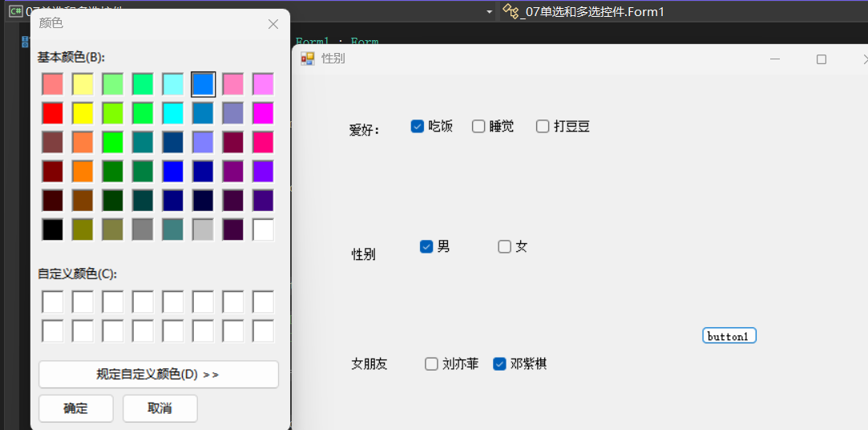This screenshot has width=868, height=430.
Task: Pick the dark olive basic color swatch
Action: [x=83, y=229]
